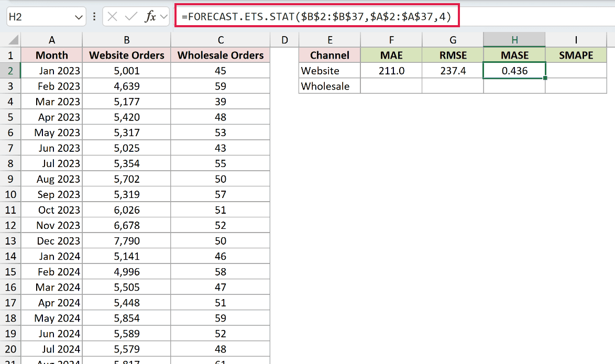Select cell with MAE value 211.0
615x364 pixels.
[x=391, y=71]
